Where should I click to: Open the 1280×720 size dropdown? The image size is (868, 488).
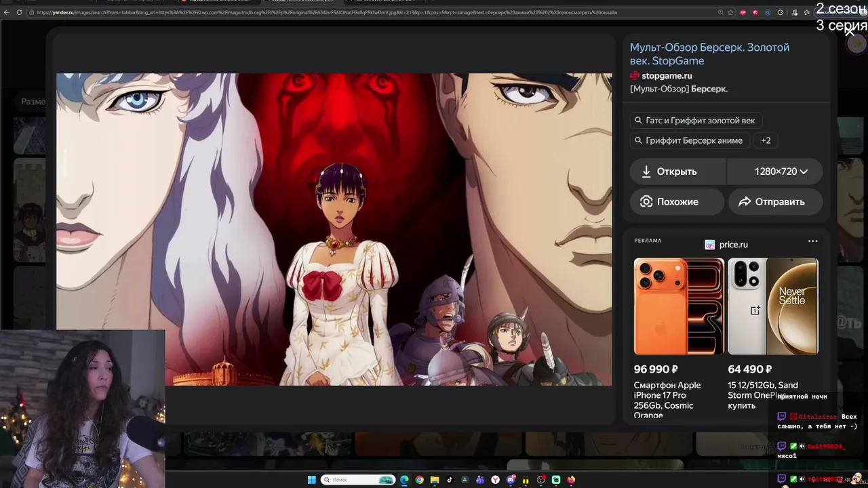click(x=774, y=171)
